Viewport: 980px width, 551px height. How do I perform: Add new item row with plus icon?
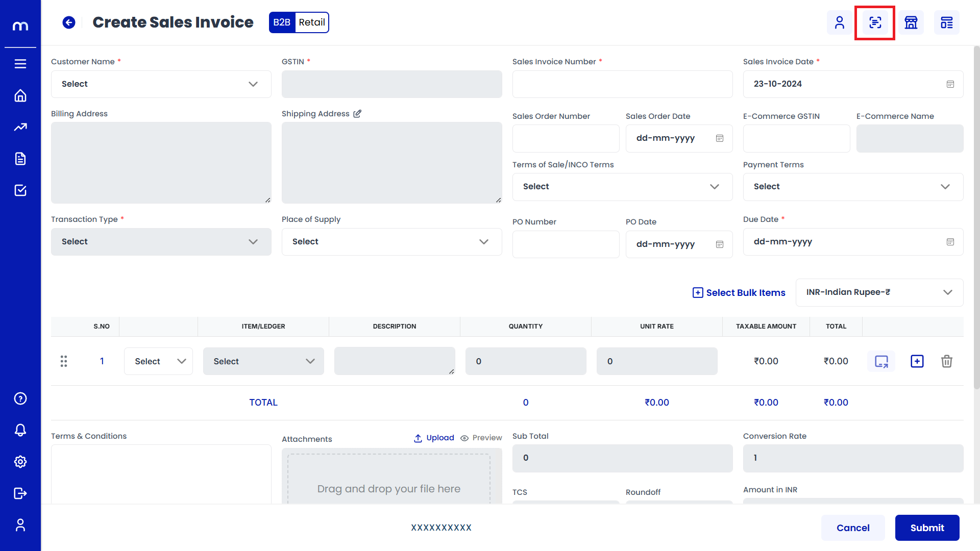pos(917,361)
